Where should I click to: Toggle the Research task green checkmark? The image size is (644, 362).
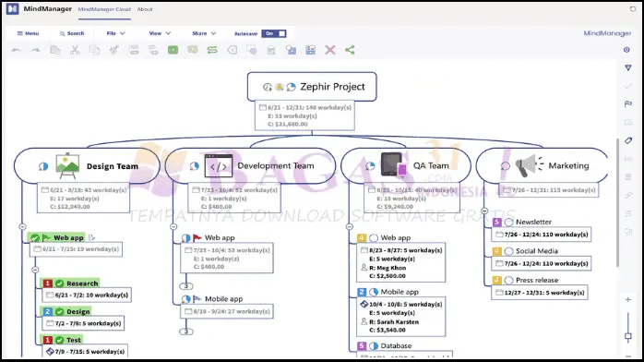pyautogui.click(x=60, y=284)
